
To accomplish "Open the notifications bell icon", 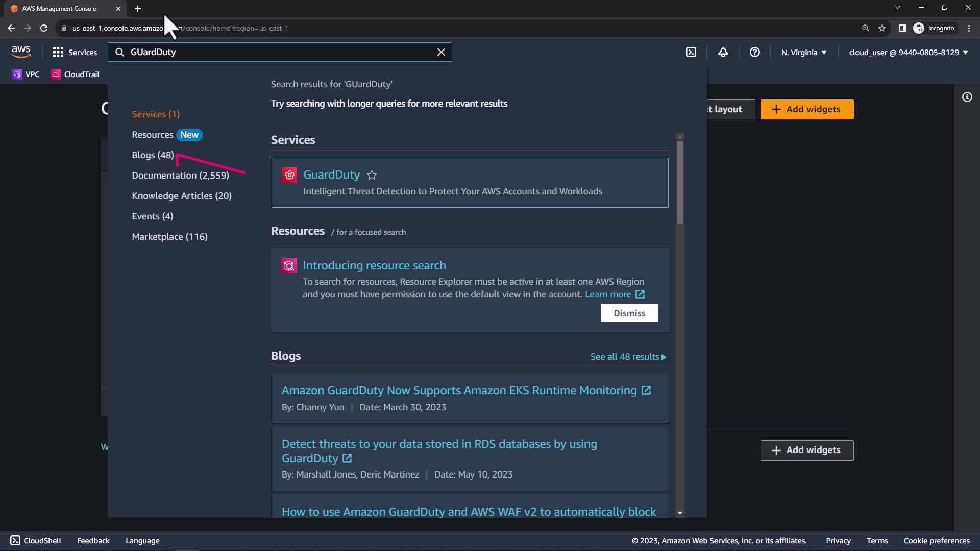I will pos(723,52).
